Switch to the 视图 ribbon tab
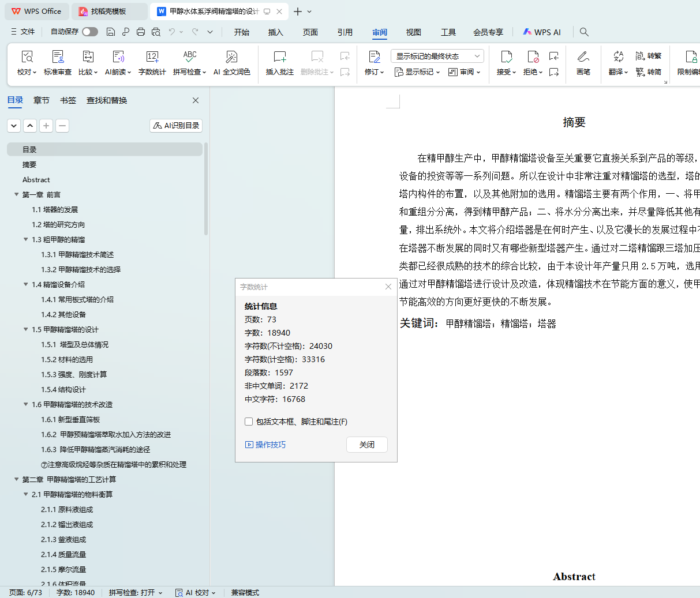This screenshot has height=598, width=700. tap(414, 32)
